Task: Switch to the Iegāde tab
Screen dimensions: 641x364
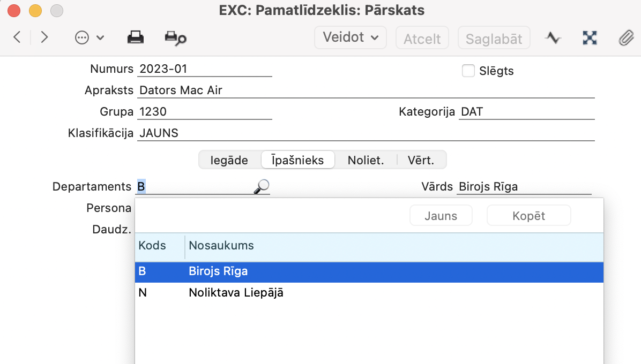Action: pos(229,160)
